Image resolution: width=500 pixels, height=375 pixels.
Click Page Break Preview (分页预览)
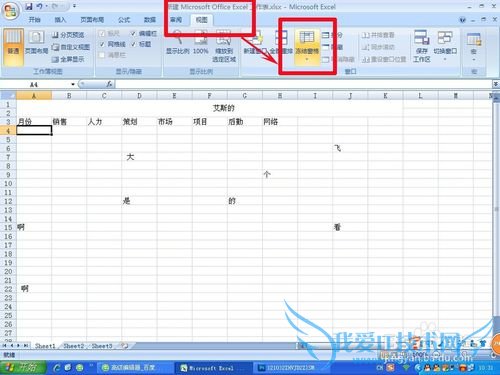tap(68, 35)
